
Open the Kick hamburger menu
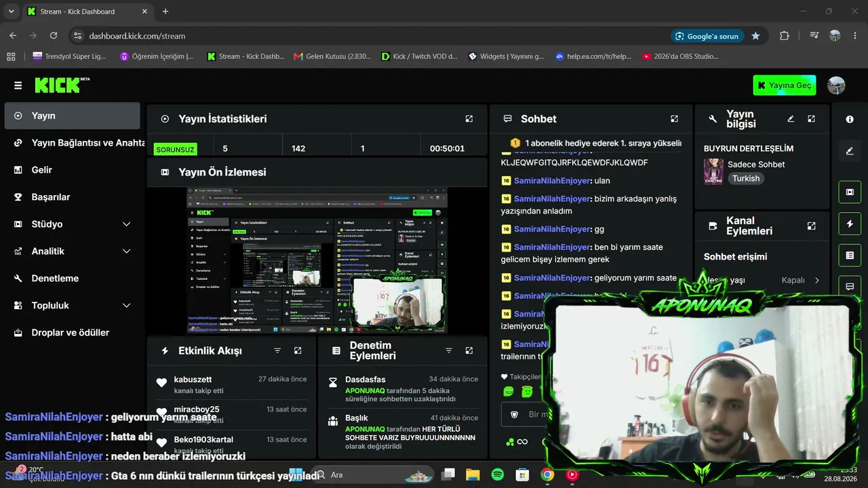pos(18,85)
